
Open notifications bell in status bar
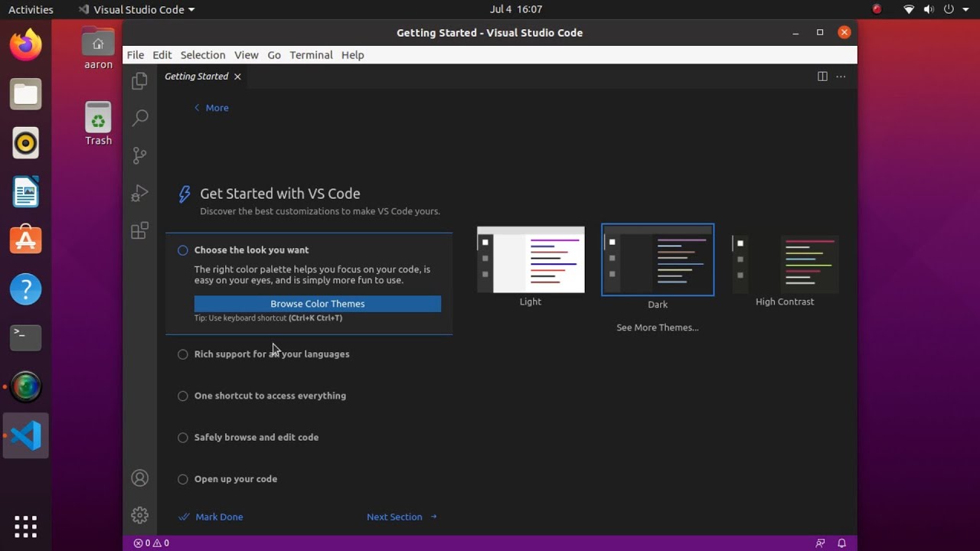pyautogui.click(x=841, y=543)
